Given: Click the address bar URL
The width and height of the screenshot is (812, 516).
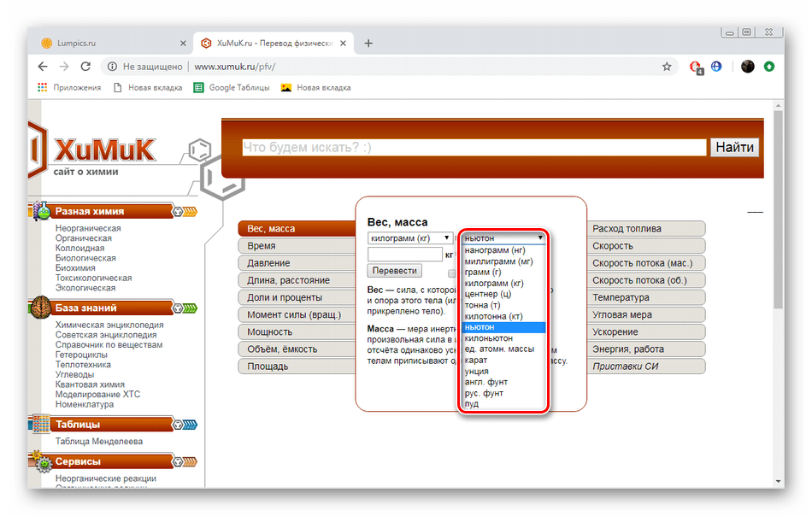Looking at the screenshot, I should point(235,67).
